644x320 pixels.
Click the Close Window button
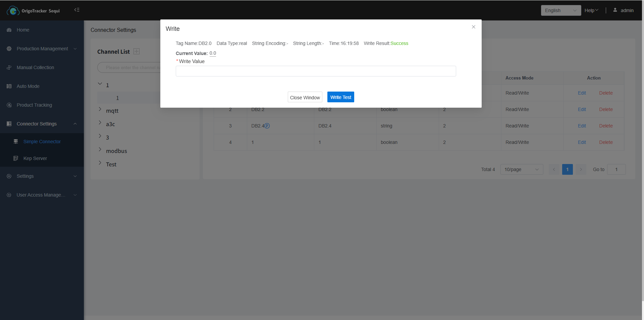[305, 97]
